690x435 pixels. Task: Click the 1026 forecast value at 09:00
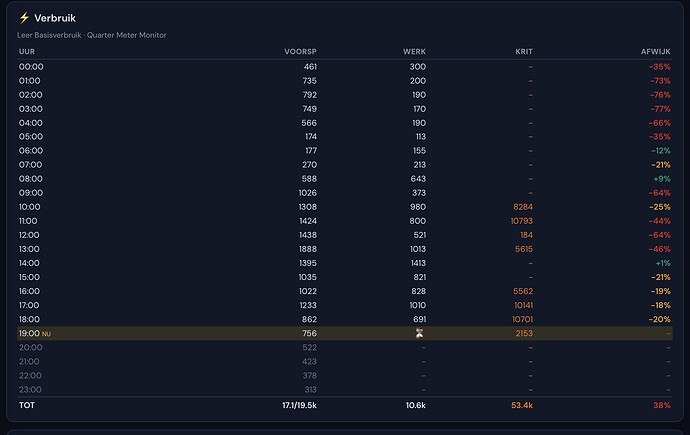pos(308,193)
